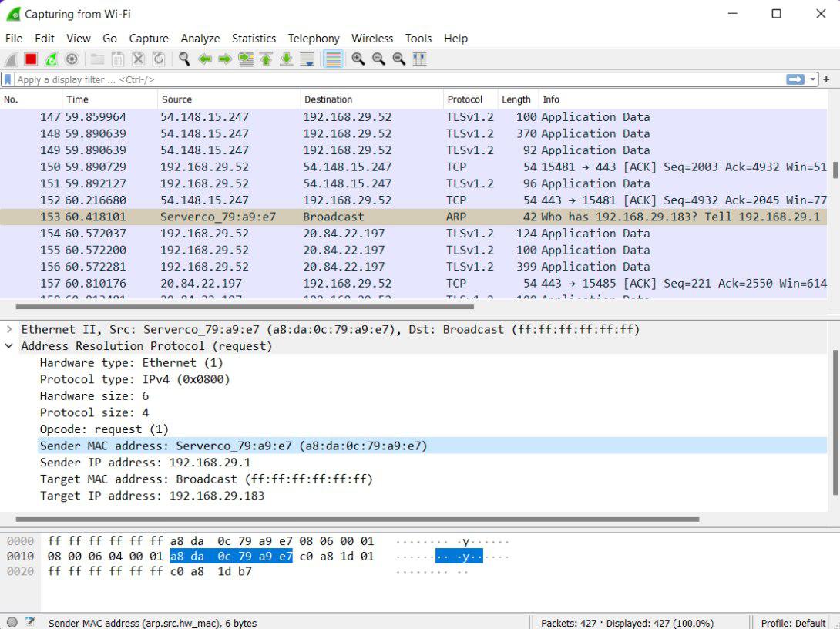The width and height of the screenshot is (840, 629).
Task: Jump to the last packet
Action: click(x=287, y=59)
